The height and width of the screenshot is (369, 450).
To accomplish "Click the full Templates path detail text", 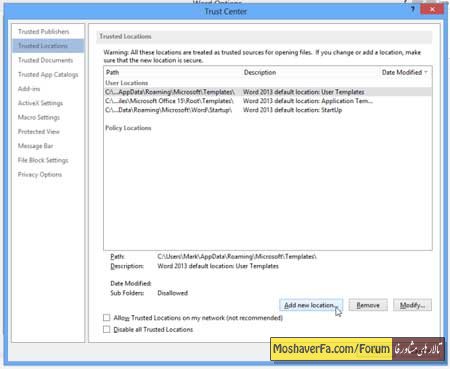I will point(237,256).
